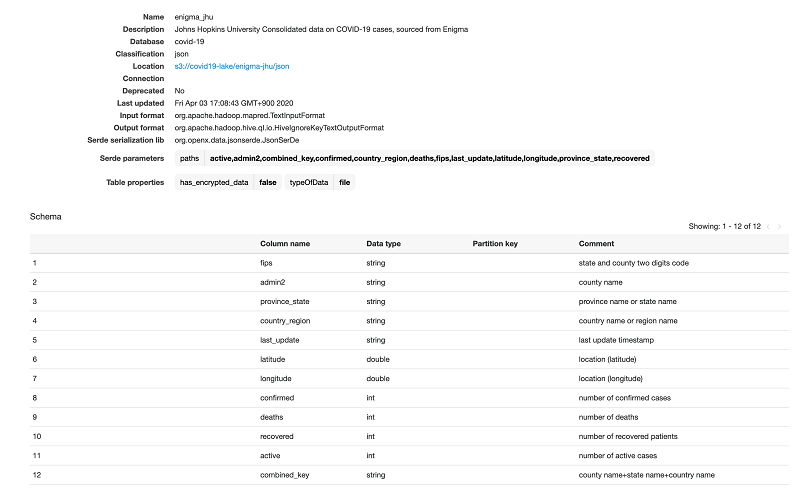Click comment 'country name or region name'

point(628,321)
